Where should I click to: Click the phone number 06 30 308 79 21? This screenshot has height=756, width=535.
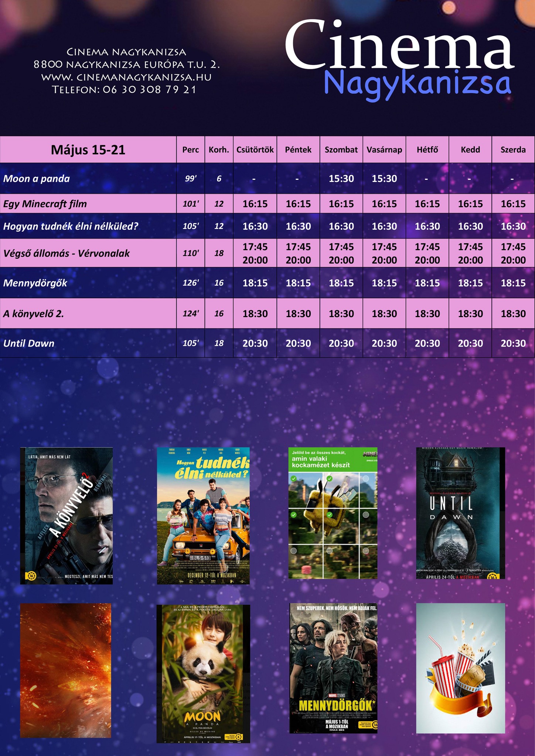coord(149,90)
